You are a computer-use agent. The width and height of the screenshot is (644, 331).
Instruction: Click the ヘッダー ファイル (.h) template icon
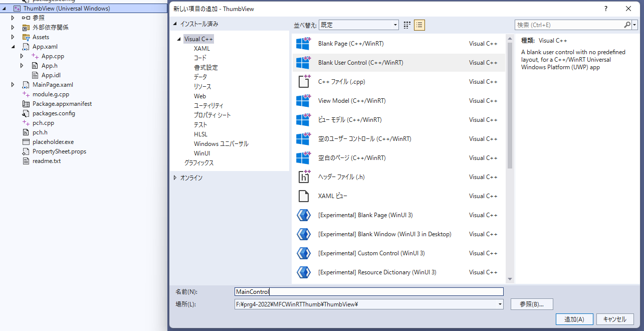coord(304,177)
